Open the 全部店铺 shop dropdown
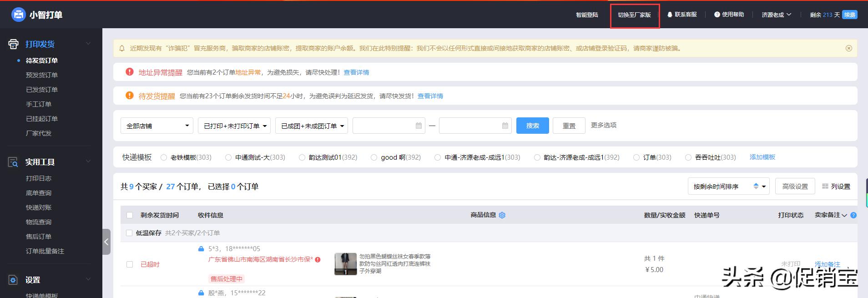 pyautogui.click(x=157, y=126)
